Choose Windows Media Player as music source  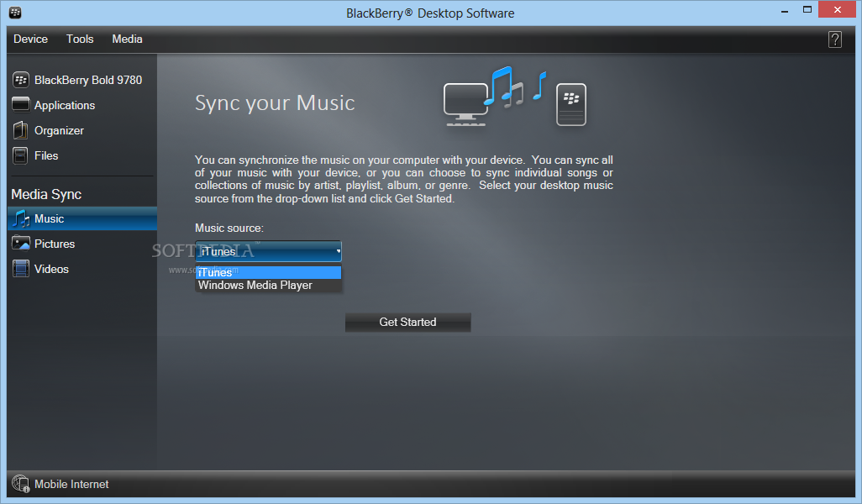268,286
